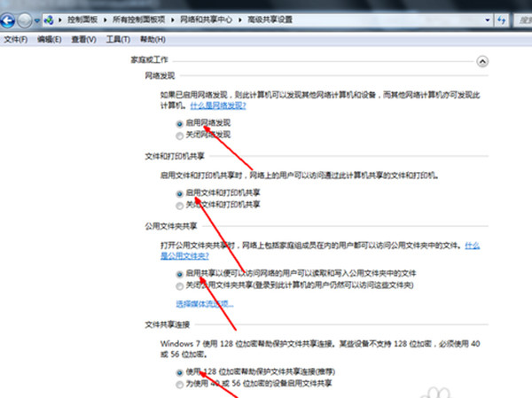Open the 查看(V) menu
This screenshot has width=532, height=398.
click(x=84, y=39)
